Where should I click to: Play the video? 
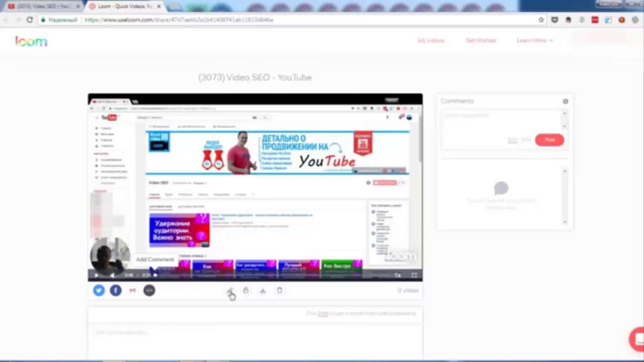(x=97, y=275)
